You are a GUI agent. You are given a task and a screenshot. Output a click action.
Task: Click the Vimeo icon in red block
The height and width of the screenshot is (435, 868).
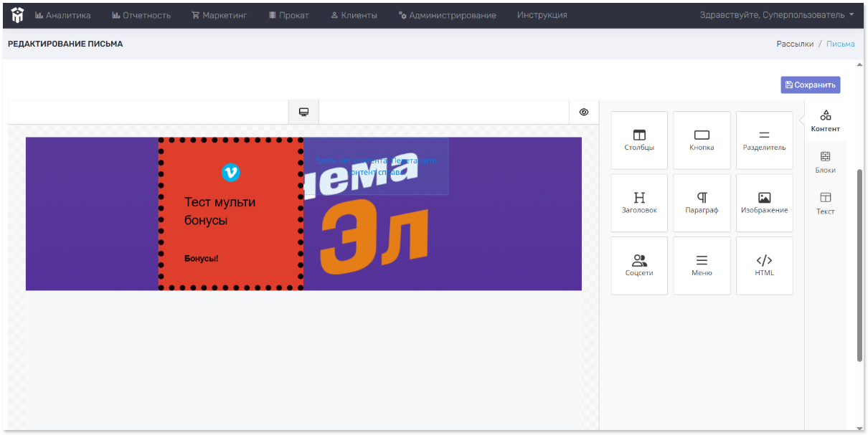pyautogui.click(x=231, y=172)
